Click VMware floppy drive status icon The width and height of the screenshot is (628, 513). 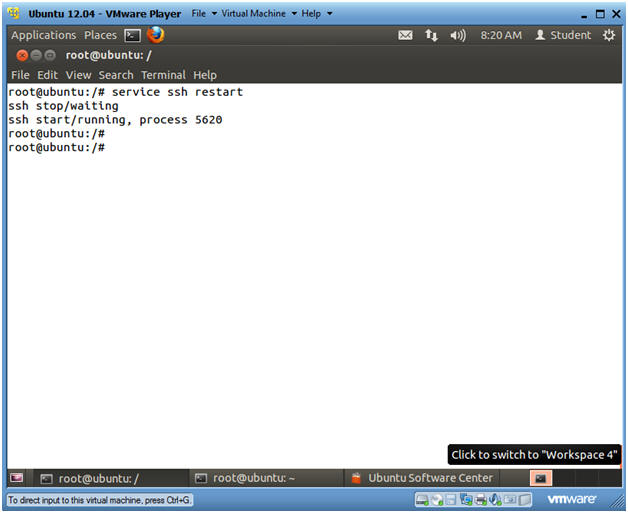[451, 499]
